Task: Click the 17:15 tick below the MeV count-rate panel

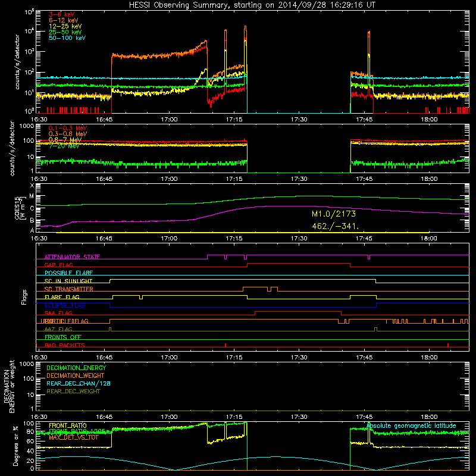Action: point(234,179)
